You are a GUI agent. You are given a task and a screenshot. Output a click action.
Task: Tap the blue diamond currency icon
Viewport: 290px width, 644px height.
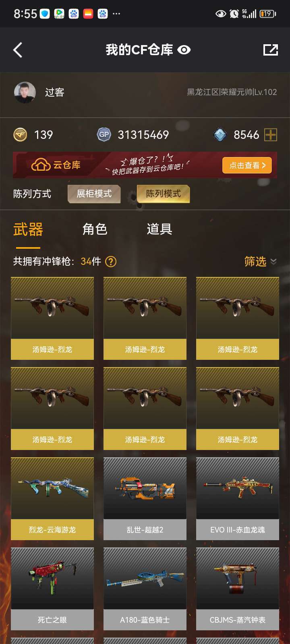220,135
